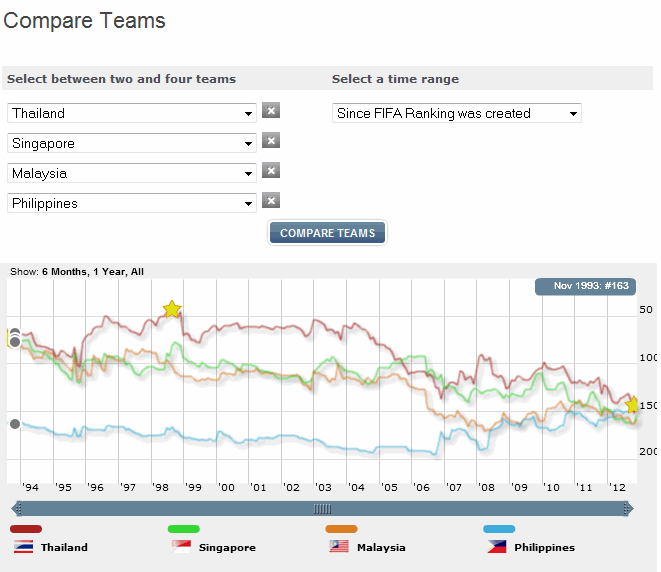The height and width of the screenshot is (572, 661).
Task: Click the Singapore legend label
Action: pyautogui.click(x=227, y=548)
